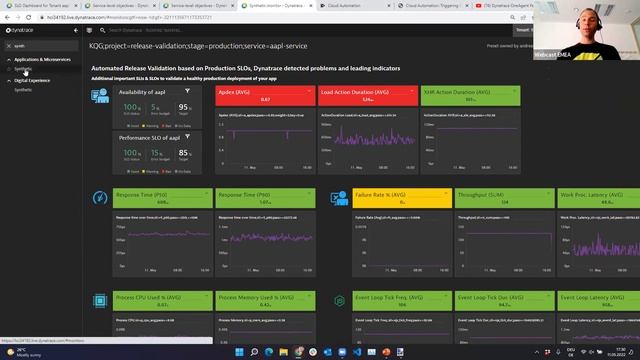
Task: Open Failure Rate % tile dropdown arrow
Action: 446,193
